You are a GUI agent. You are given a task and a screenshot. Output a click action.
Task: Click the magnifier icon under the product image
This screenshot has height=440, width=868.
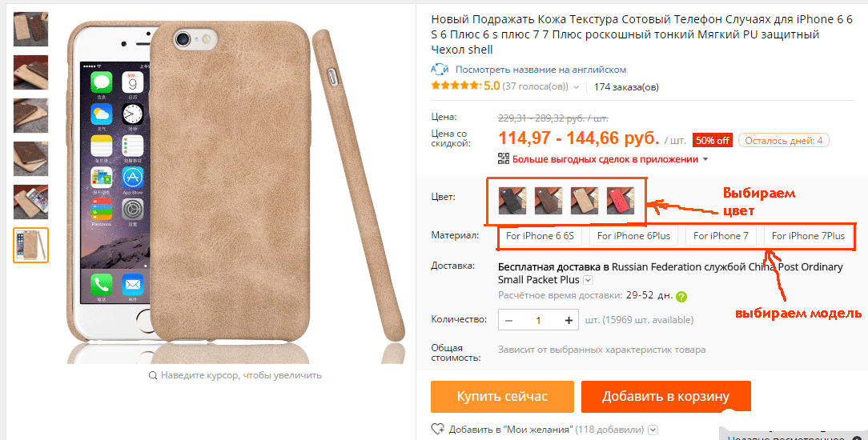pyautogui.click(x=153, y=375)
